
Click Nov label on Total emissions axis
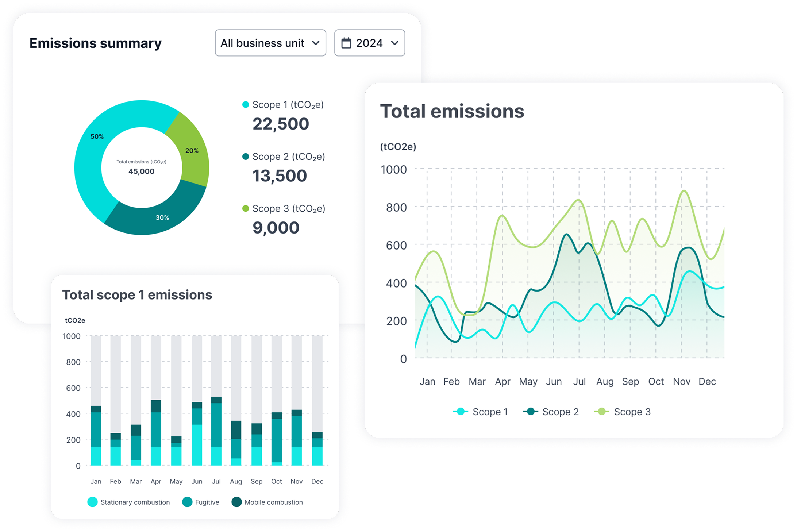pyautogui.click(x=681, y=382)
